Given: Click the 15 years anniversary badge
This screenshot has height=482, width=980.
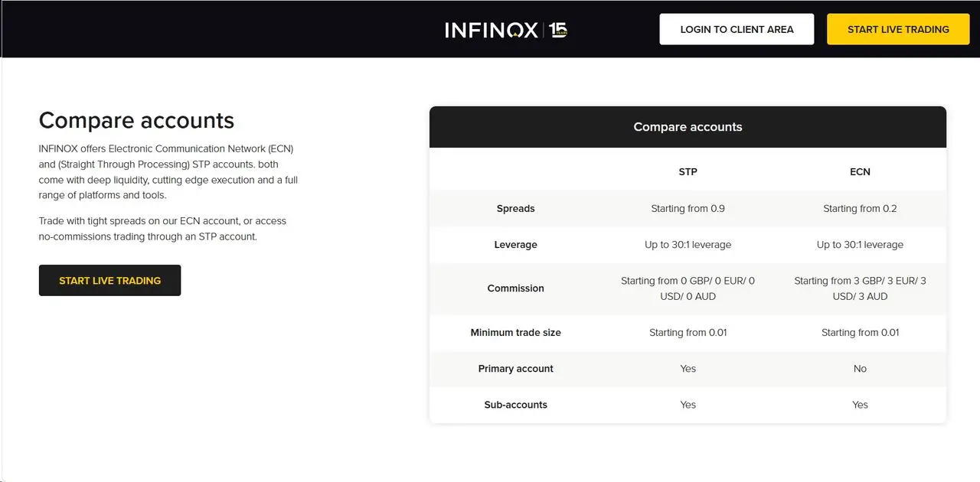Looking at the screenshot, I should [558, 30].
